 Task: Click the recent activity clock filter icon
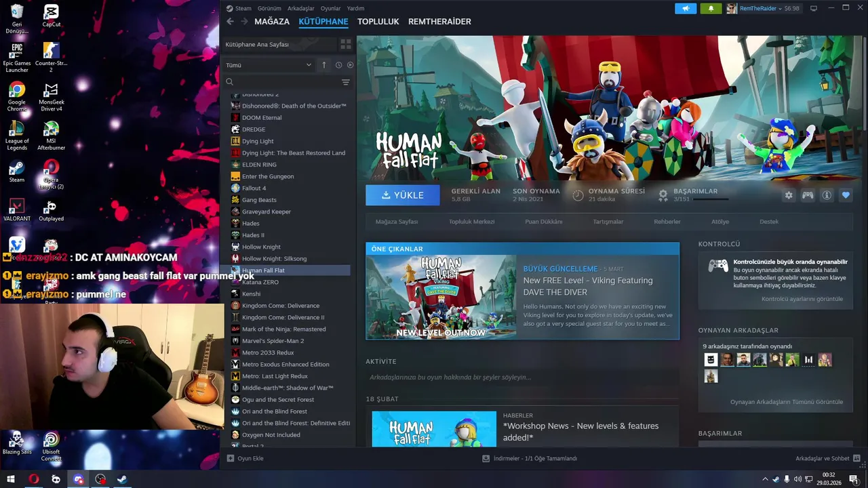point(338,65)
